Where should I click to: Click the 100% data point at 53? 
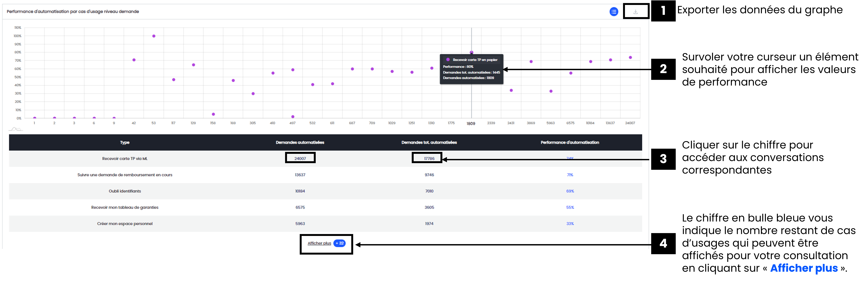[x=154, y=36]
